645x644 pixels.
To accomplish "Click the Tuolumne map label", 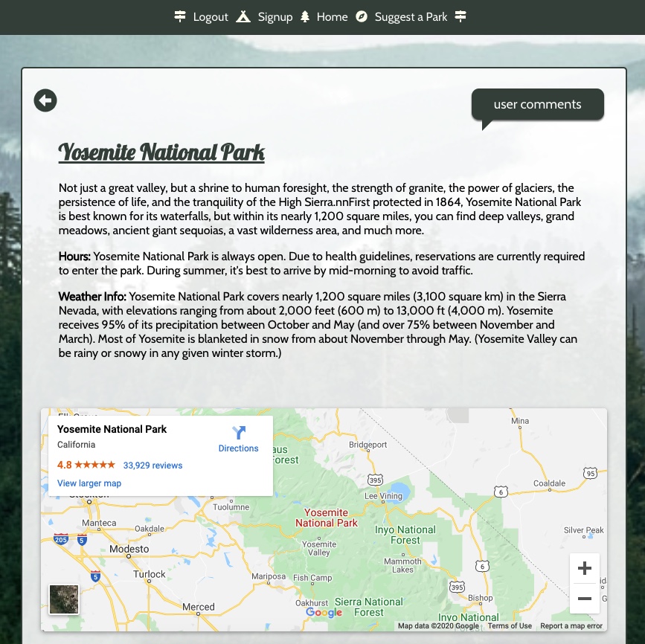I will pos(231,507).
